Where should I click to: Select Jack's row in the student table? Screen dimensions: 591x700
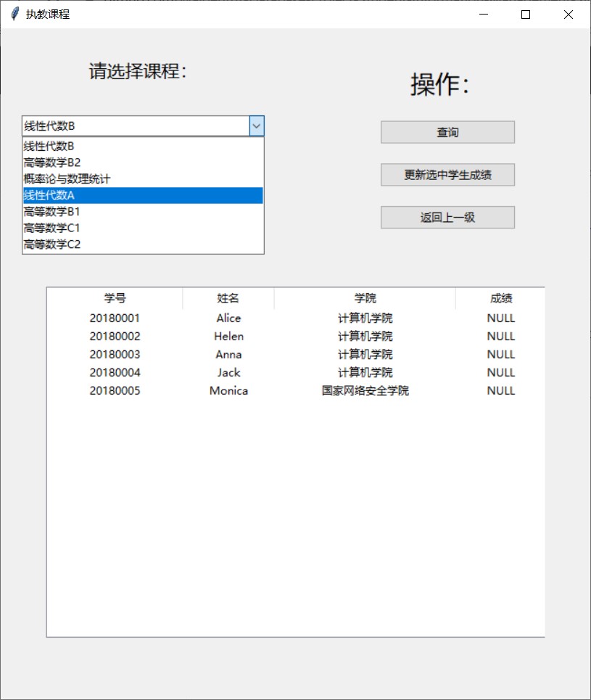[x=228, y=372]
